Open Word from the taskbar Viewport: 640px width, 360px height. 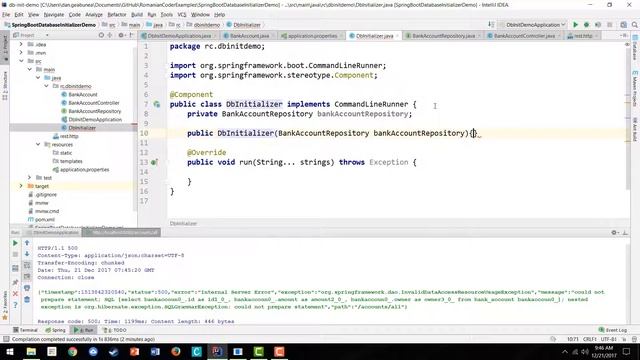pyautogui.click(x=155, y=351)
